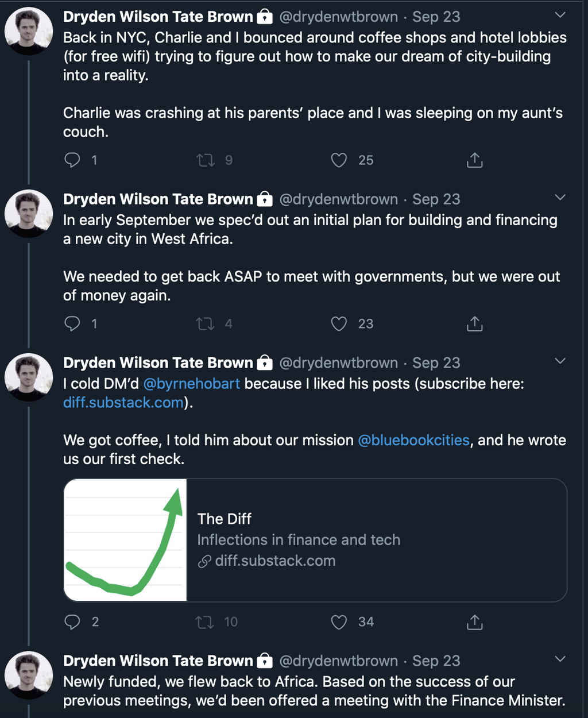Share the NYC coffee shops tweet
The width and height of the screenshot is (588, 718).
point(474,160)
